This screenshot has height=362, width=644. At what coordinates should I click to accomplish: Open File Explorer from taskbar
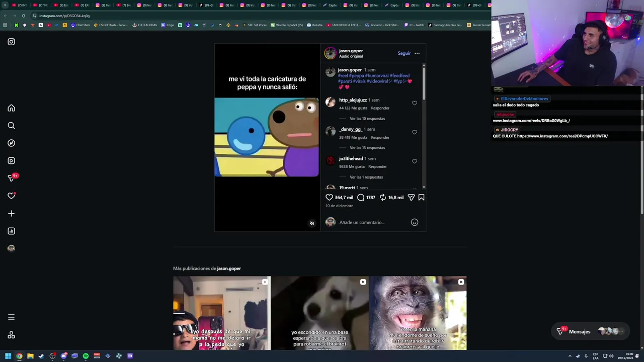click(x=30, y=356)
